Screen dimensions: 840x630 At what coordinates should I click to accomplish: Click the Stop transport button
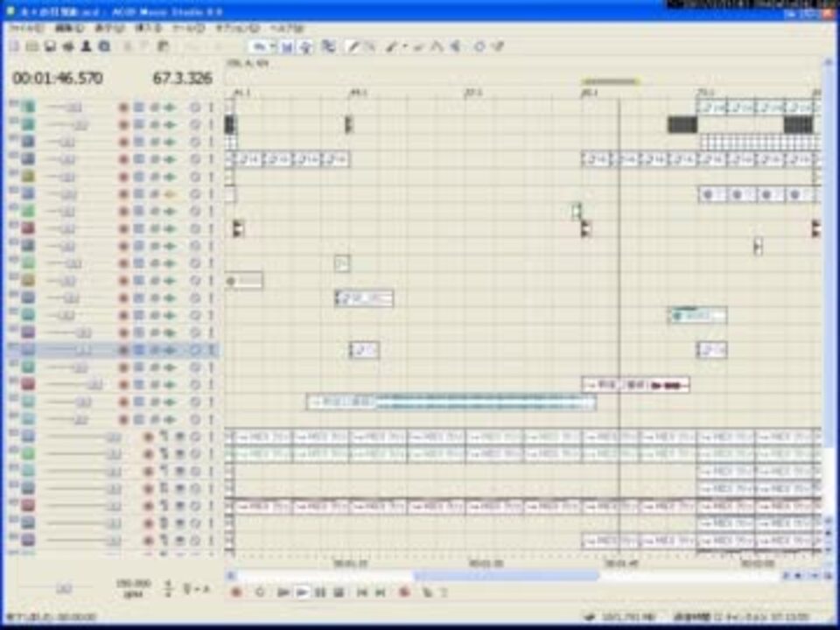coord(338,592)
